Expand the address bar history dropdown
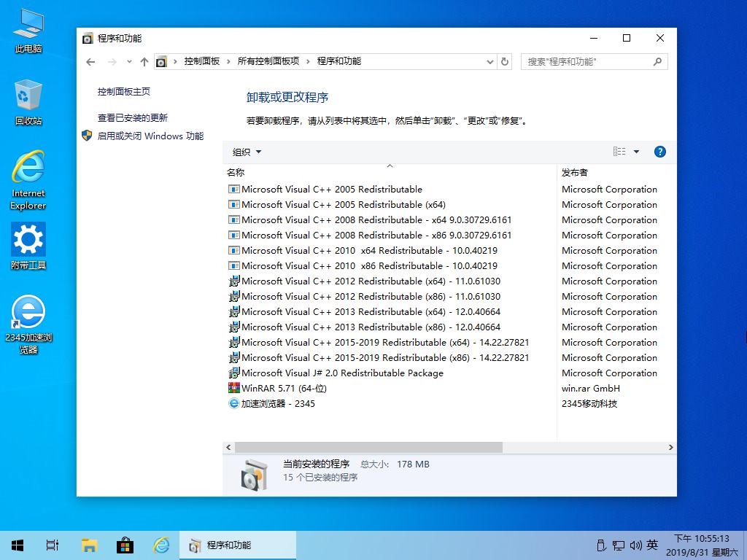This screenshot has width=747, height=560. [489, 61]
